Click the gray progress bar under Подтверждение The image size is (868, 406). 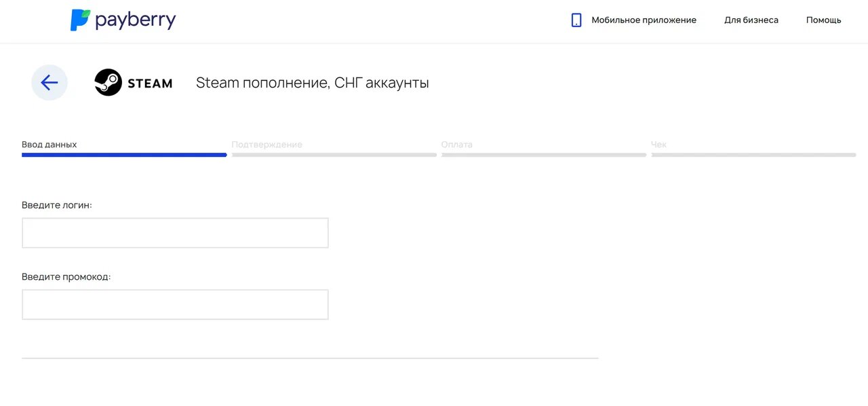coord(334,155)
